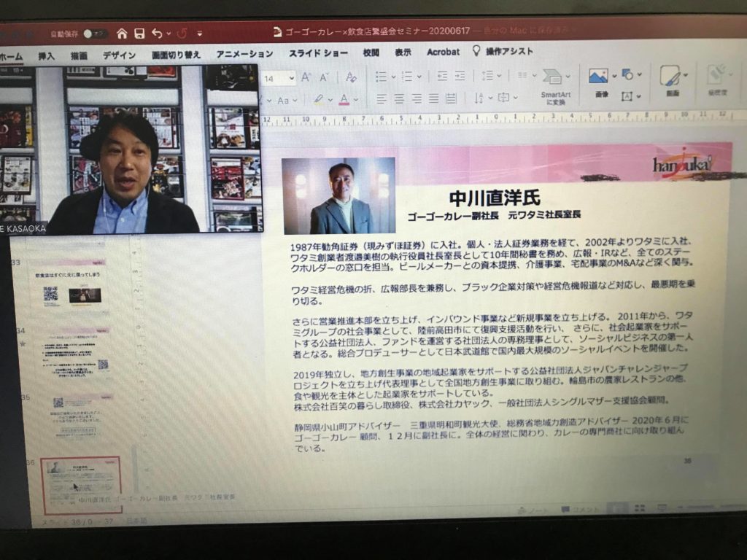Open the numbering style dropdown arrow
The image size is (747, 560).
pyautogui.click(x=419, y=76)
